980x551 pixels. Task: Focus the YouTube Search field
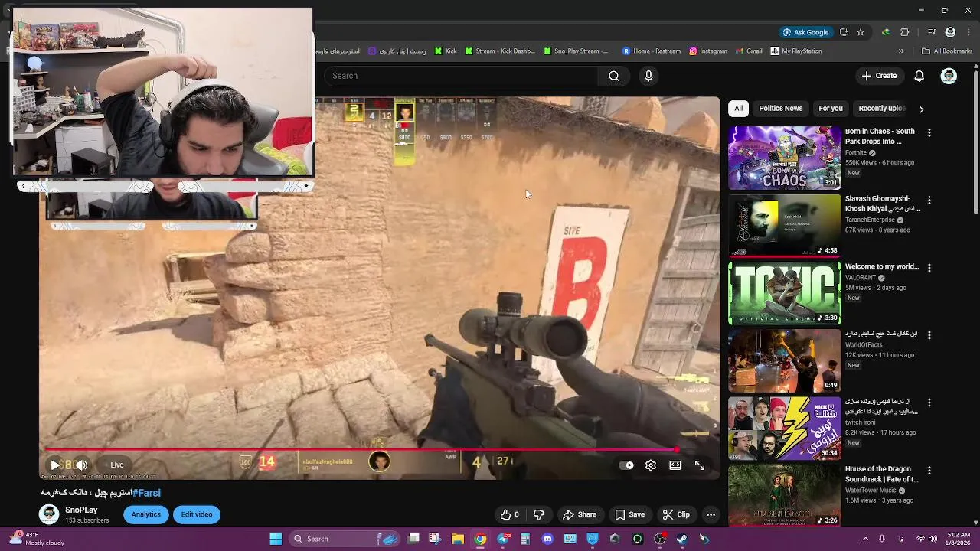click(x=461, y=76)
